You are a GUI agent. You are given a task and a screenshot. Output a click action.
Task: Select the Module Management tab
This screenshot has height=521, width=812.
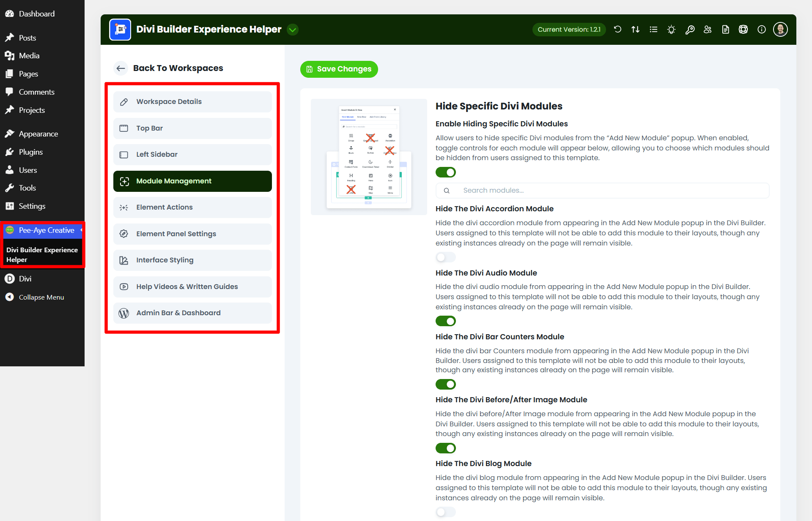click(x=192, y=181)
